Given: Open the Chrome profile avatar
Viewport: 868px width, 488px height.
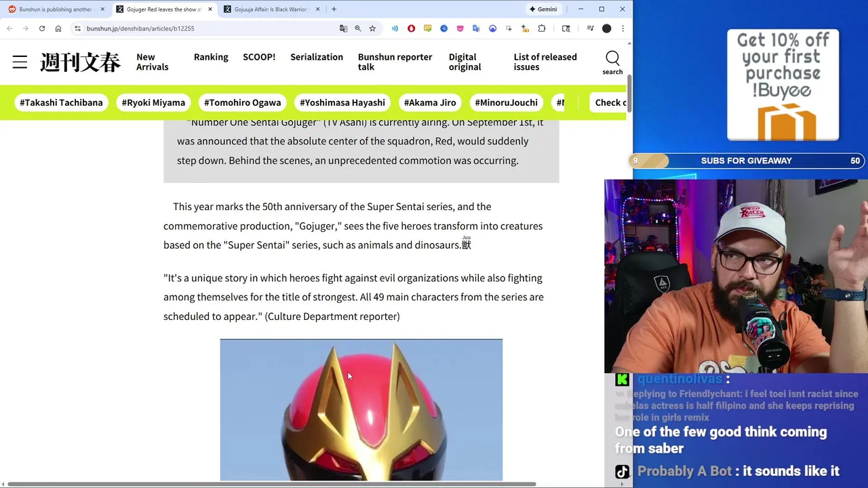Looking at the screenshot, I should [606, 28].
